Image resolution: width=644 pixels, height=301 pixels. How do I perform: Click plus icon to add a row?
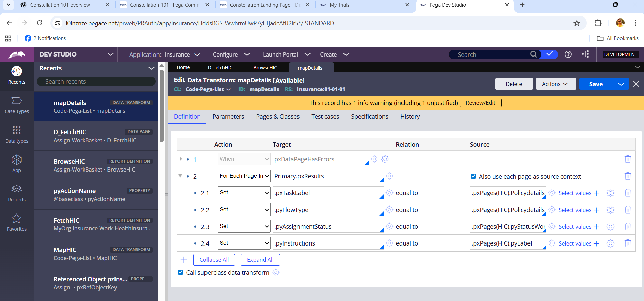click(x=184, y=260)
